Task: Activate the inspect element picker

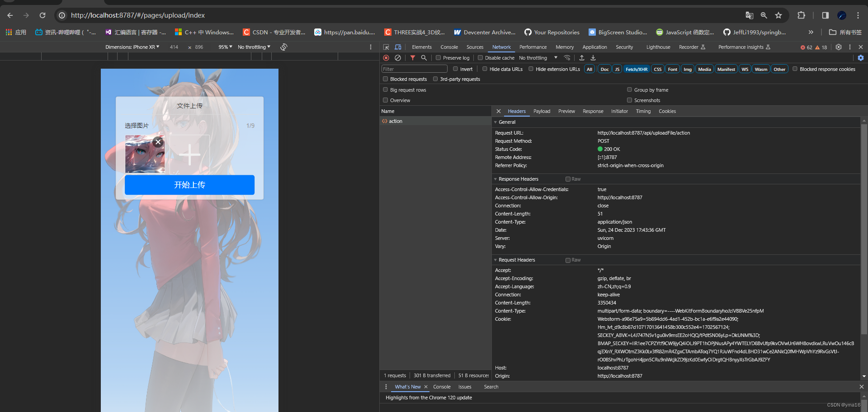Action: (386, 47)
